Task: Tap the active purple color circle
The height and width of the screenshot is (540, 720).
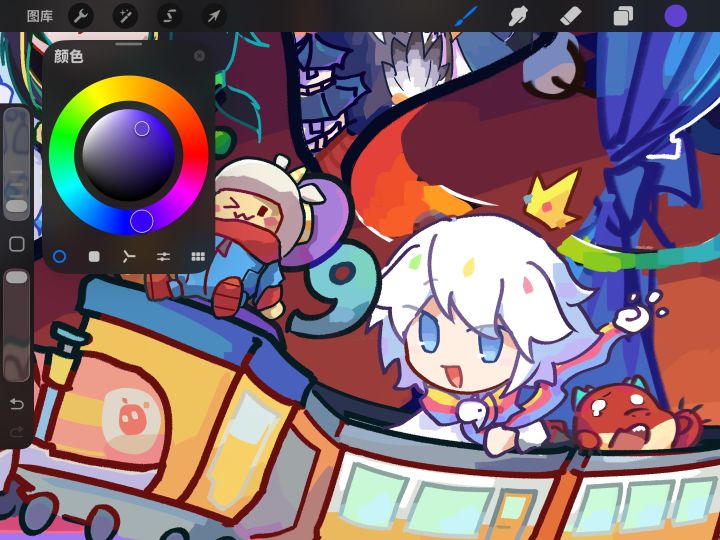Action: pyautogui.click(x=675, y=16)
